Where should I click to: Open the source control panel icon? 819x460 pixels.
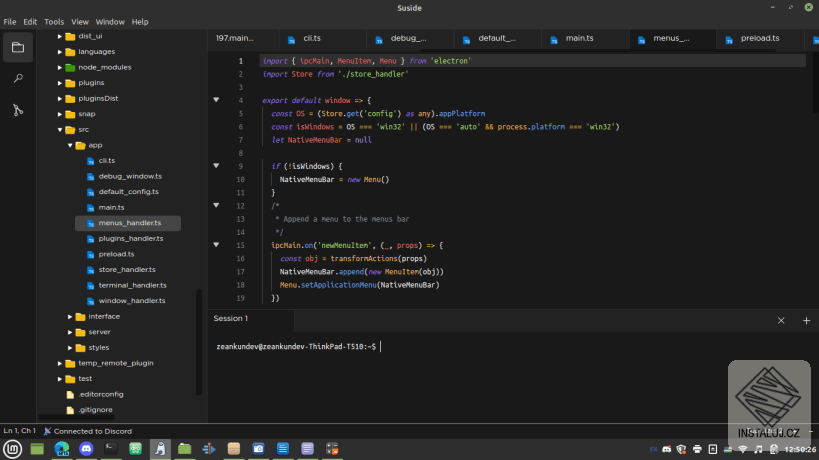click(17, 110)
